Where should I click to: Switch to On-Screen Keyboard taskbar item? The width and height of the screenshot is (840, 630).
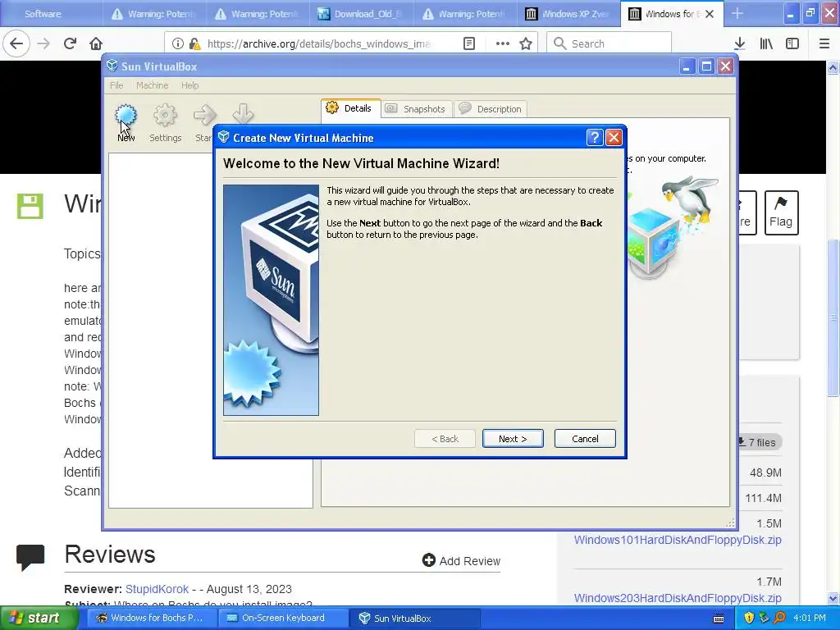coord(283,618)
